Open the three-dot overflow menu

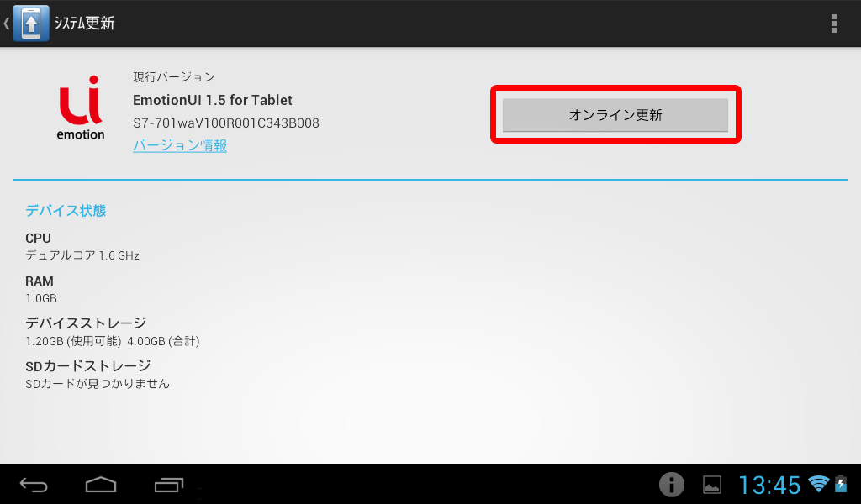[x=833, y=24]
